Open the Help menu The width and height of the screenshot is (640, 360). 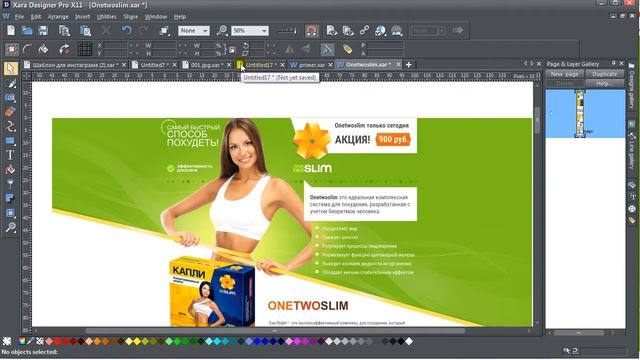pos(180,17)
